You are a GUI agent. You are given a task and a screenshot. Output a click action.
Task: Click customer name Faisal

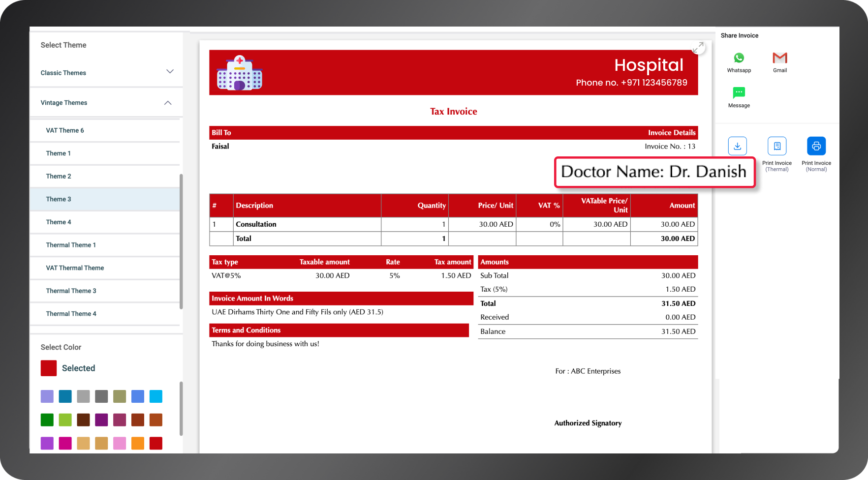(x=220, y=146)
